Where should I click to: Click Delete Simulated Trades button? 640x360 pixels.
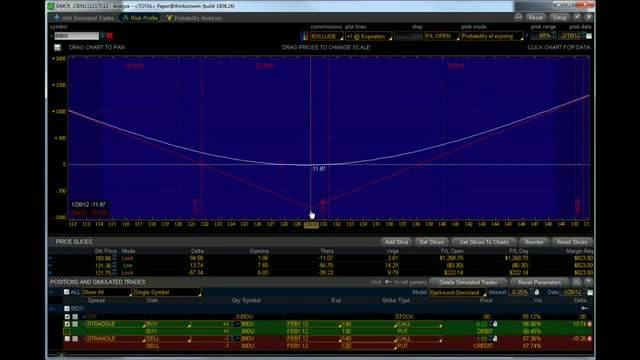(x=468, y=282)
